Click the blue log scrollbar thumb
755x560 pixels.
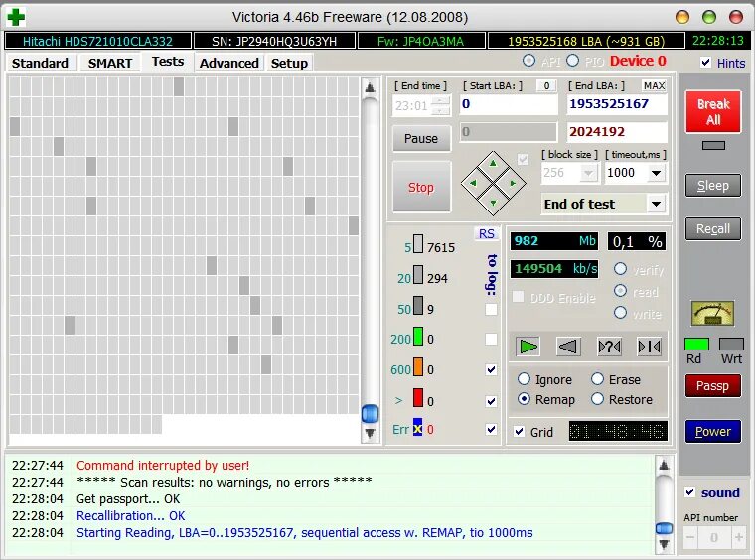(x=664, y=528)
